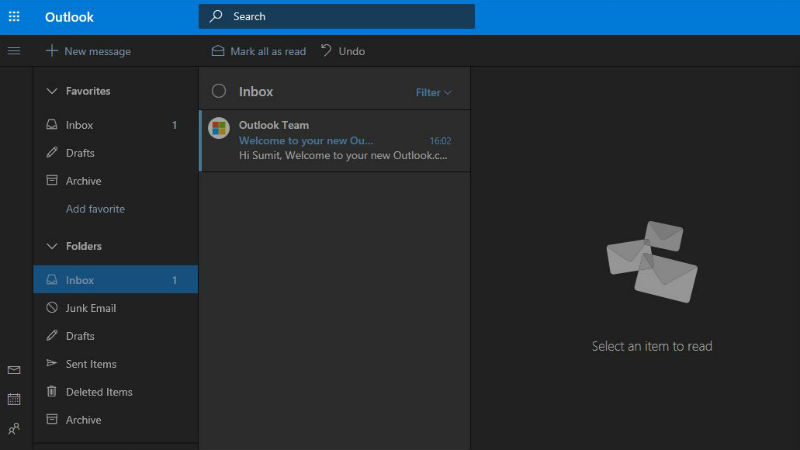Select Drafts folder under Folders

click(x=115, y=336)
